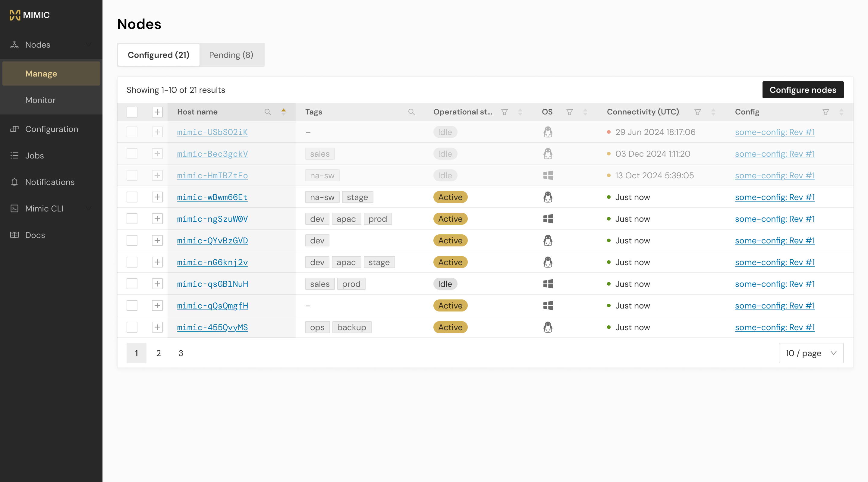
Task: Open OS column filter icon
Action: click(x=569, y=112)
